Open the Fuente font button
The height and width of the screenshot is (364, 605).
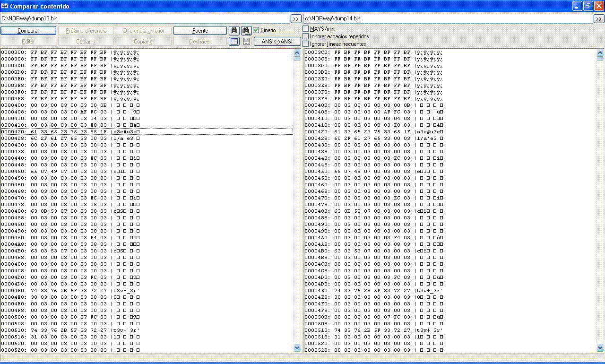click(x=200, y=31)
